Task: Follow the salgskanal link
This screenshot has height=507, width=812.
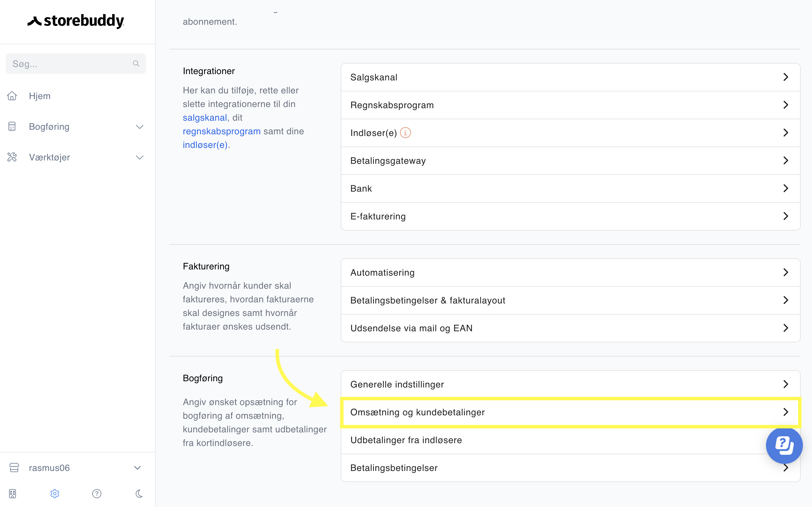Action: pos(205,117)
